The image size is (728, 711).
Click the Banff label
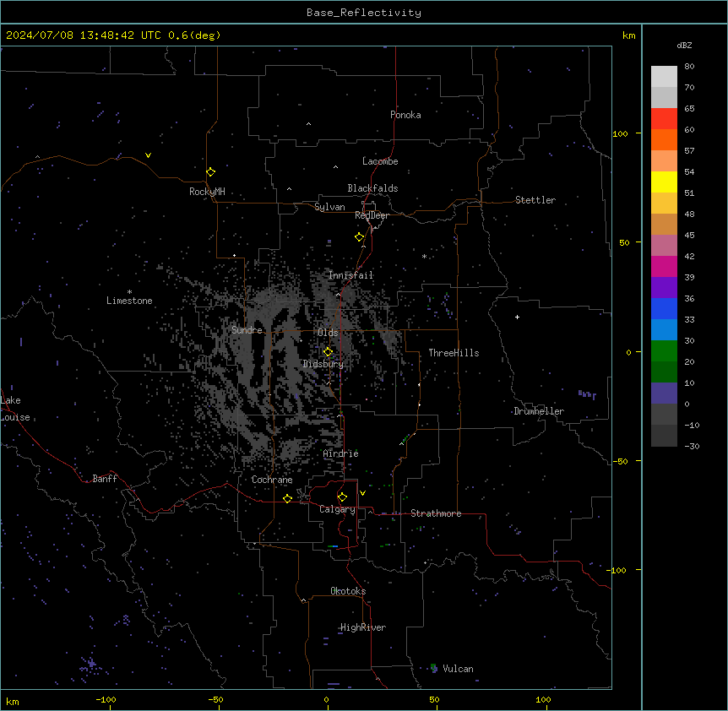105,479
